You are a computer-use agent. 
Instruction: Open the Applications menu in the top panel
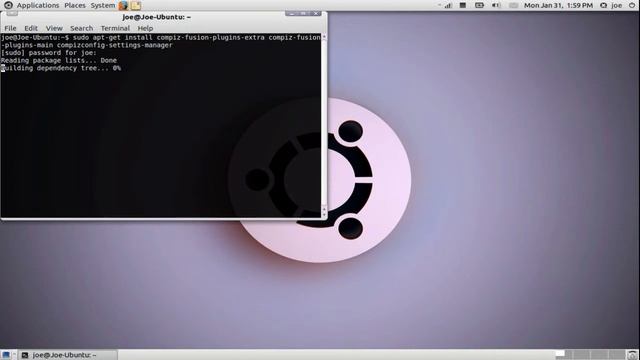click(38, 5)
